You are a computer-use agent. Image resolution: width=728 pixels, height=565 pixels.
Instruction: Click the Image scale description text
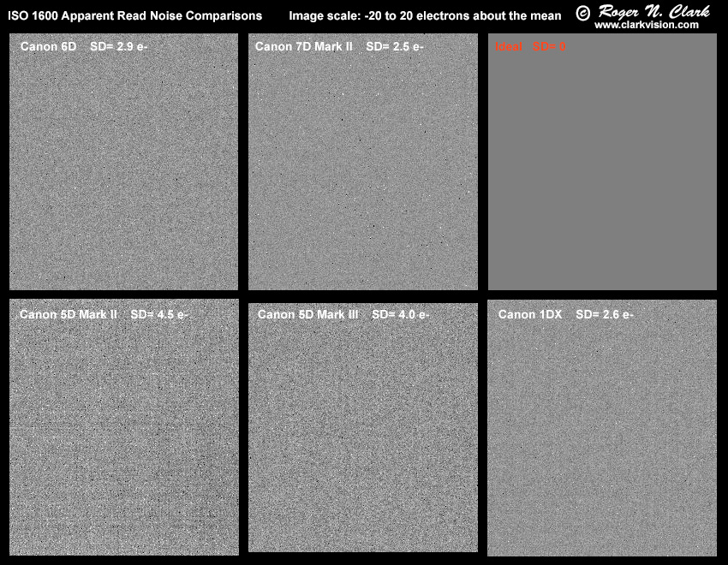click(x=425, y=16)
